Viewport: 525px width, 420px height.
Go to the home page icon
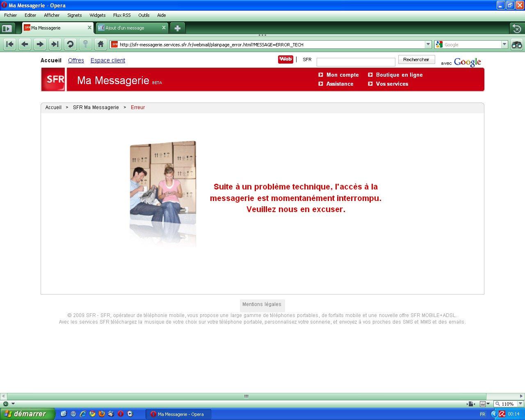(x=100, y=44)
